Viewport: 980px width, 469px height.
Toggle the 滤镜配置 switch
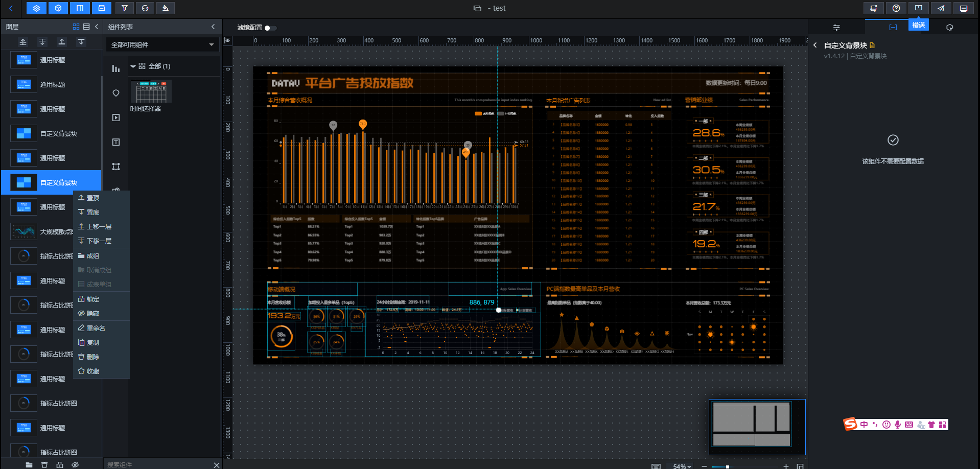270,28
